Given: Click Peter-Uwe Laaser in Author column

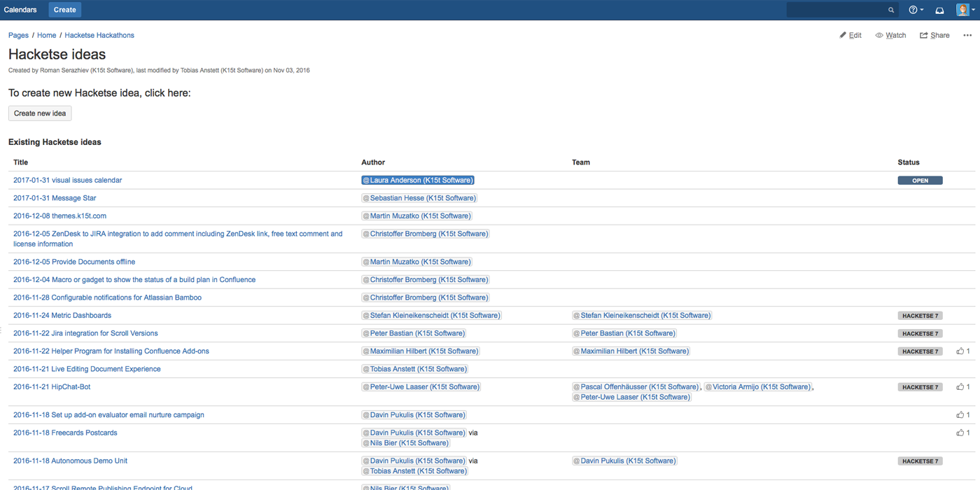Looking at the screenshot, I should pos(421,387).
